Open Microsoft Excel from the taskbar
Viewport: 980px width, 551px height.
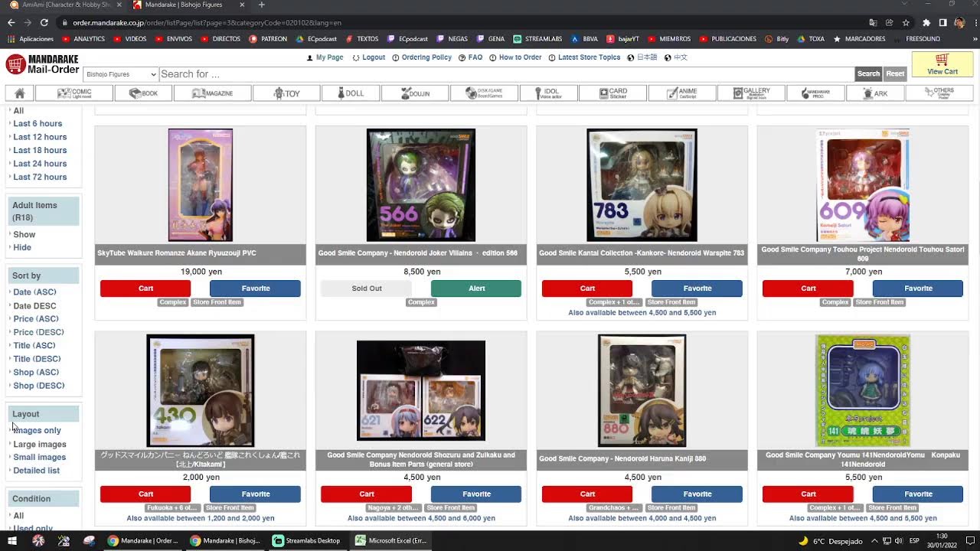pos(390,540)
